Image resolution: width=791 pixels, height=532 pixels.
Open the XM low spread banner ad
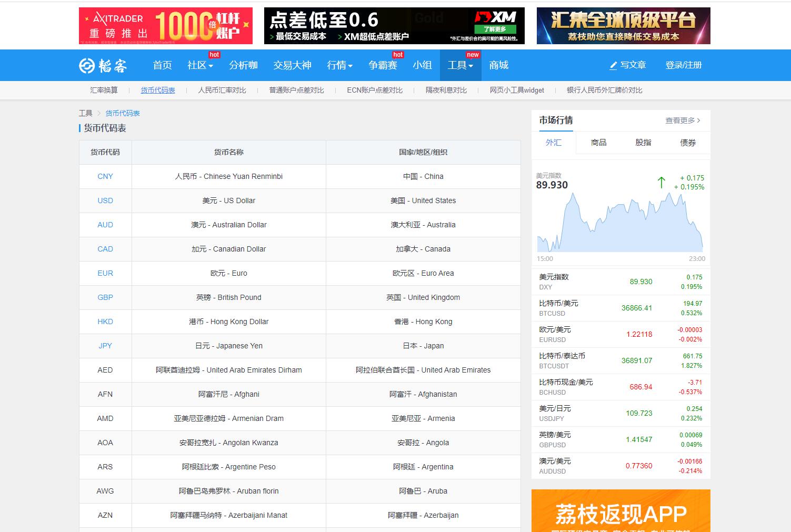pyautogui.click(x=394, y=26)
